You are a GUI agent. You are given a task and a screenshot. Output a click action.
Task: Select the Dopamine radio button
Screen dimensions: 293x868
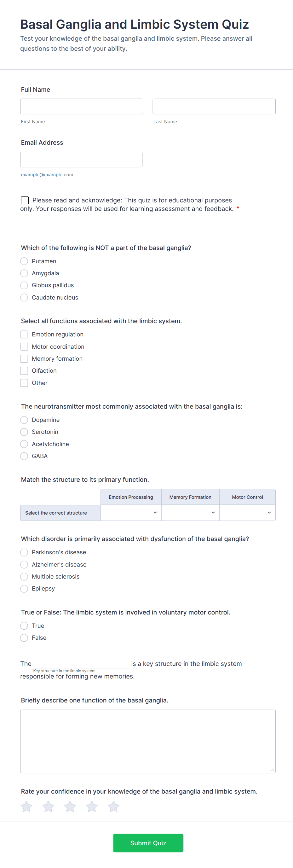24,420
